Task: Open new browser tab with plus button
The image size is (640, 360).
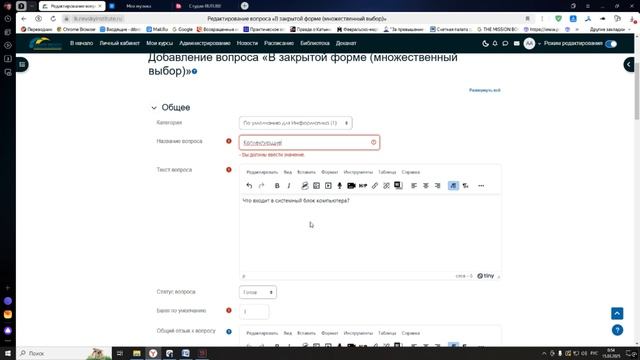Action: coord(244,6)
